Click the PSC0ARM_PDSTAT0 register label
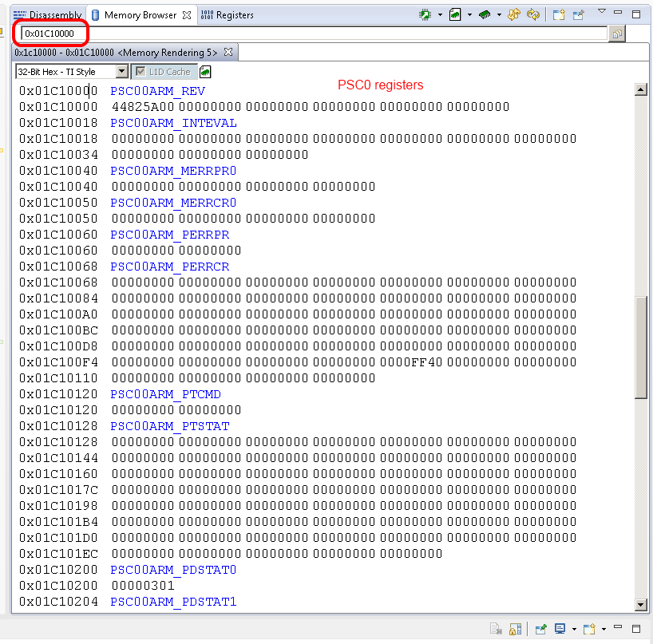 [173, 570]
